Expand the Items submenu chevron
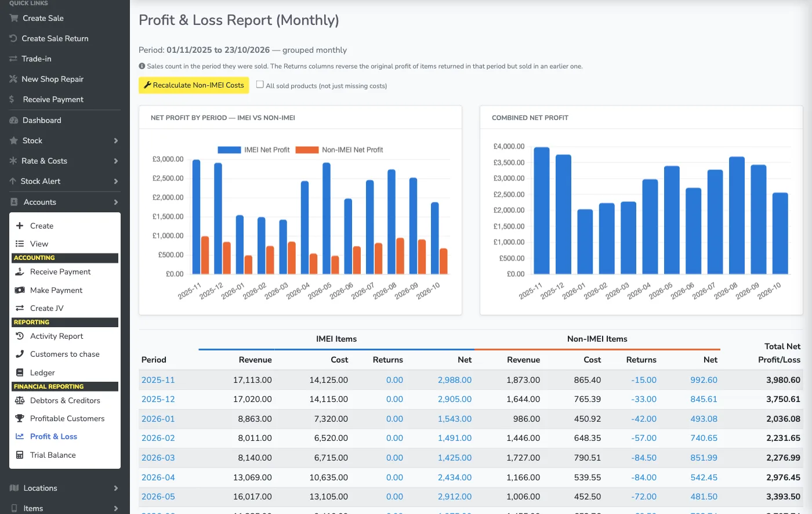This screenshot has height=514, width=812. 116,508
